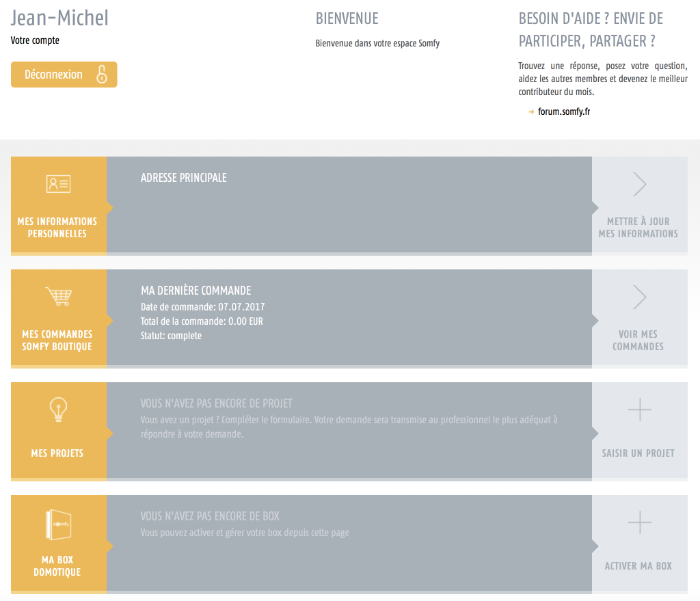Click the padlock icon on Déconnexion

(102, 75)
